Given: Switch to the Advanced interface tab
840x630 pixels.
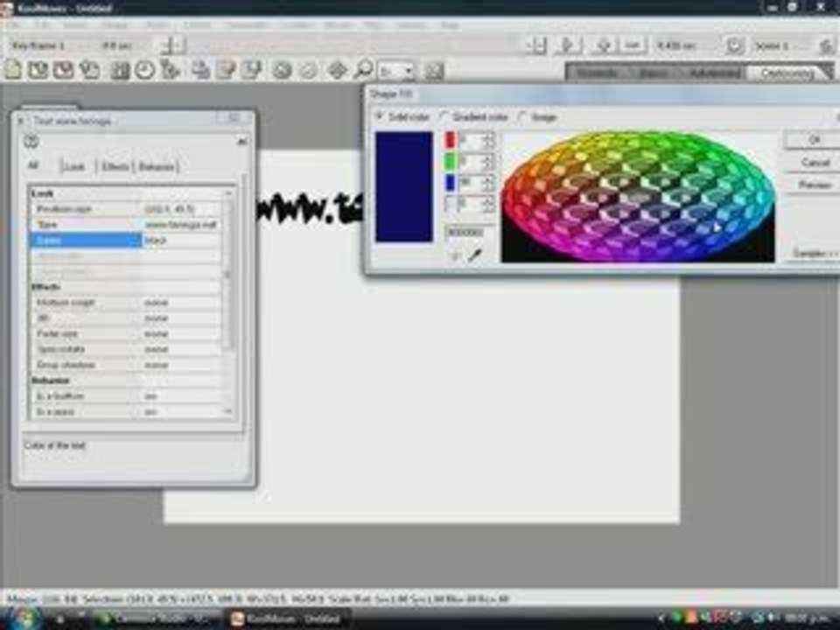Looking at the screenshot, I should coord(715,73).
